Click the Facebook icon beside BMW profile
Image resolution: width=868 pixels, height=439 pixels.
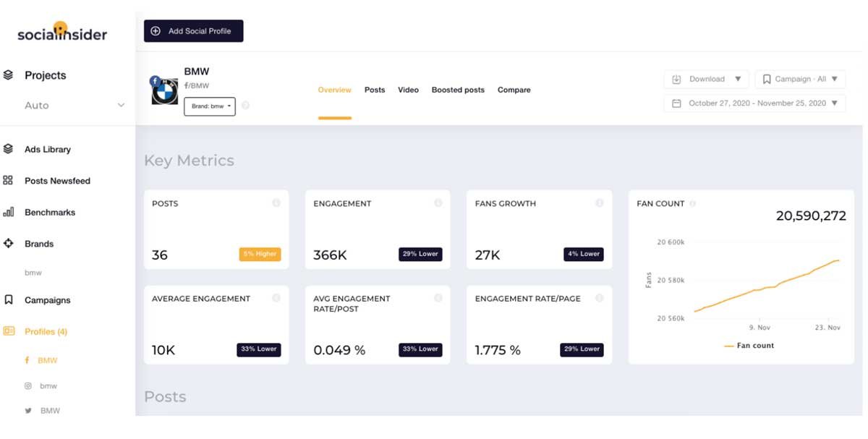point(27,360)
